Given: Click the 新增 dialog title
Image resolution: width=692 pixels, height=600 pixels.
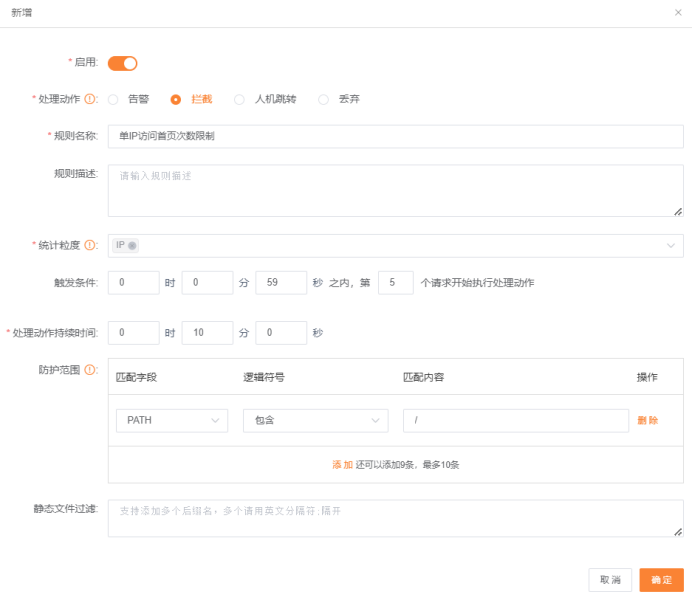Looking at the screenshot, I should pyautogui.click(x=22, y=13).
